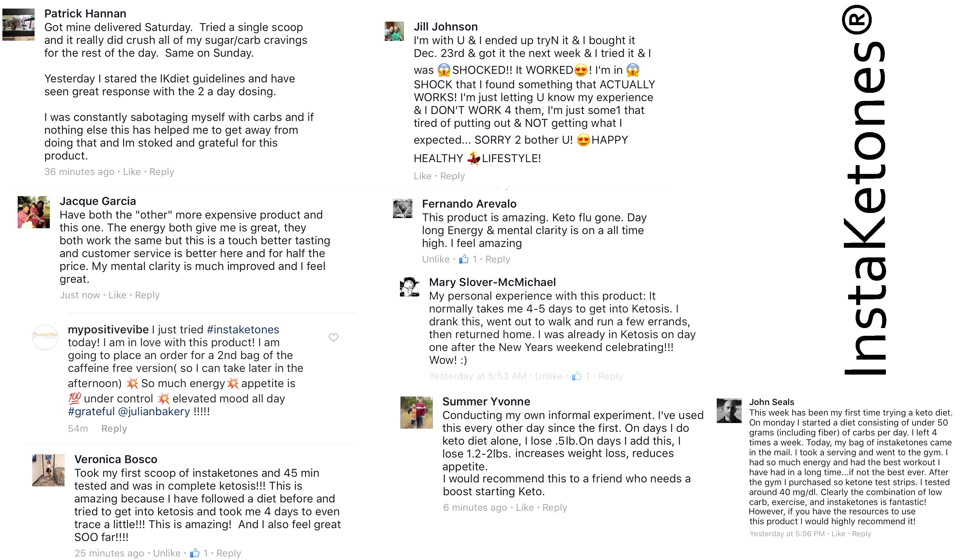Viewport: 963px width, 560px height.
Task: Reply to Jill Johnson's comment
Action: tap(452, 176)
